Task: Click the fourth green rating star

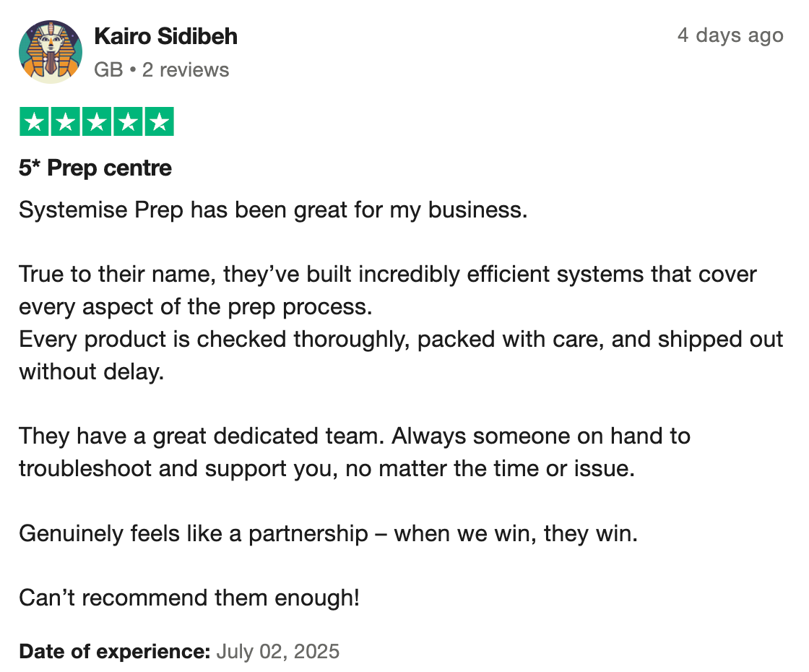Action: pos(128,122)
